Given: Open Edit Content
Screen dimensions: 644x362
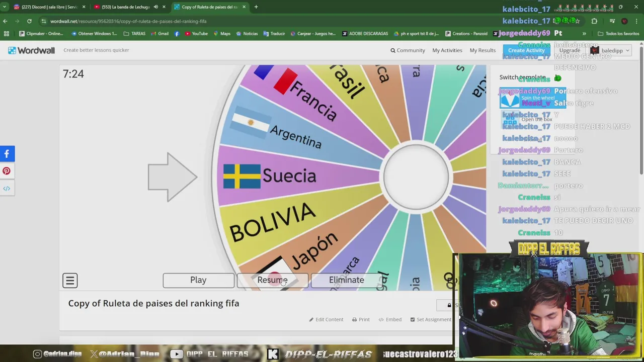Looking at the screenshot, I should pyautogui.click(x=326, y=319).
